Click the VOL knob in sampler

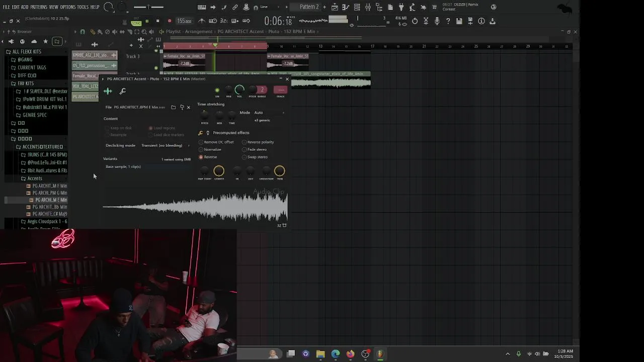(239, 90)
